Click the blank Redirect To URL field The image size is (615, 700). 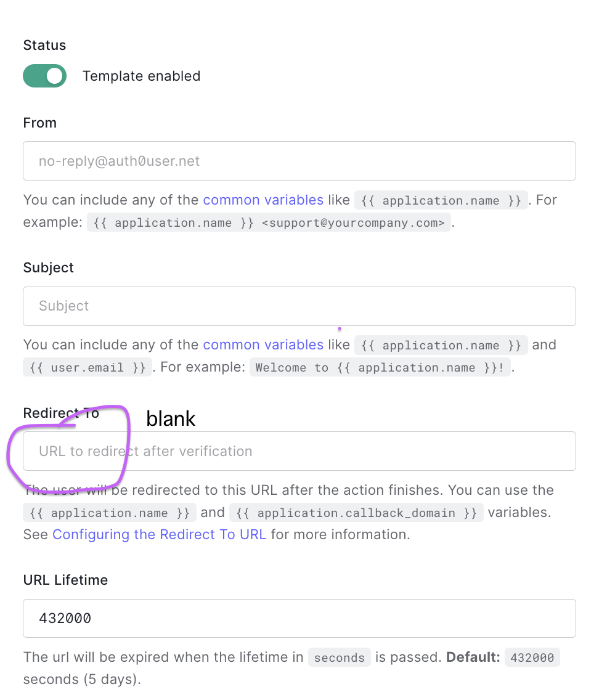(299, 451)
